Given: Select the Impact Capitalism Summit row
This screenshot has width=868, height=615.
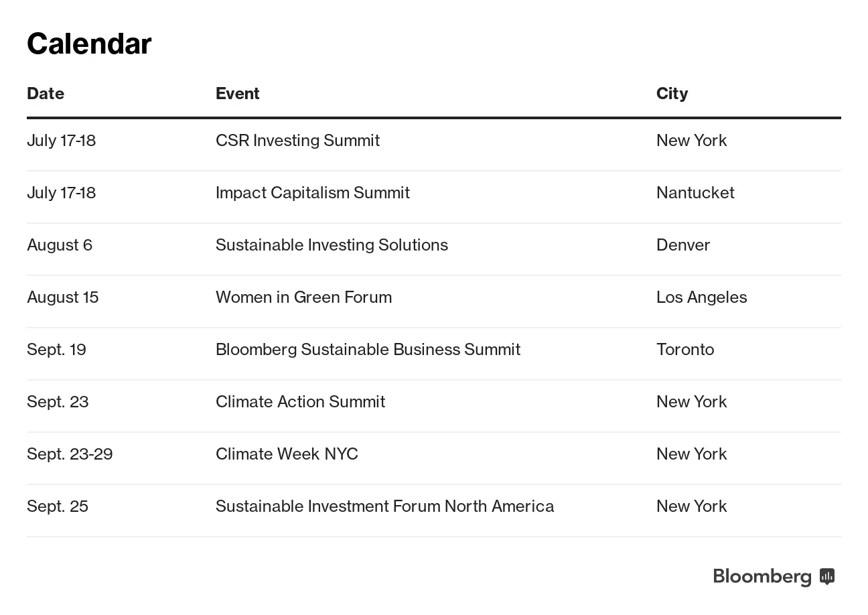Looking at the screenshot, I should 312,193.
